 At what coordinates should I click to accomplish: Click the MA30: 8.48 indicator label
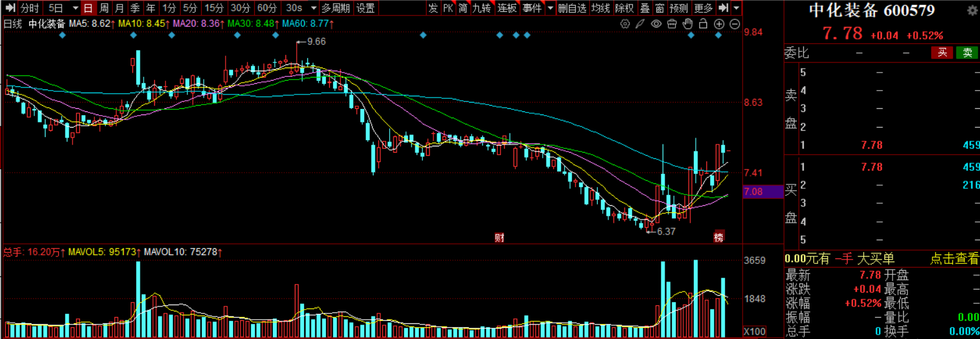coord(252,24)
